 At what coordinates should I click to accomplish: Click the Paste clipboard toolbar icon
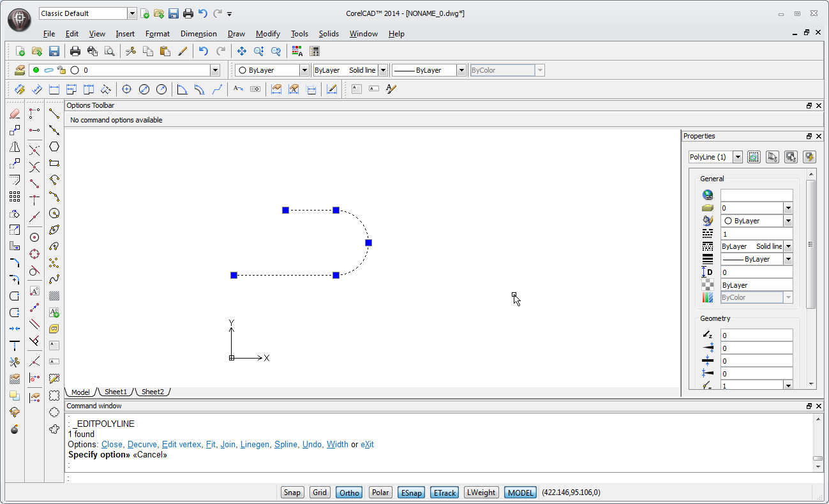(x=165, y=51)
